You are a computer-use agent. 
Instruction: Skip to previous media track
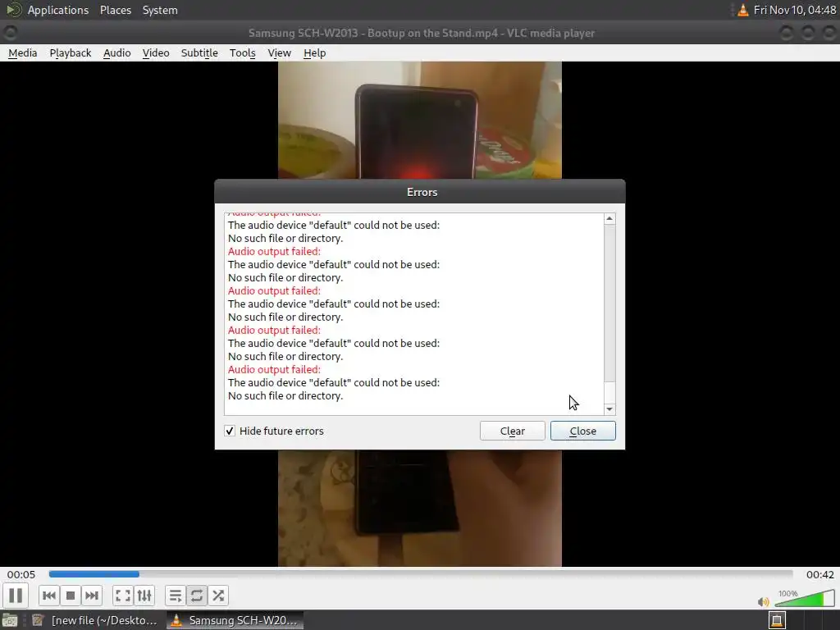48,596
